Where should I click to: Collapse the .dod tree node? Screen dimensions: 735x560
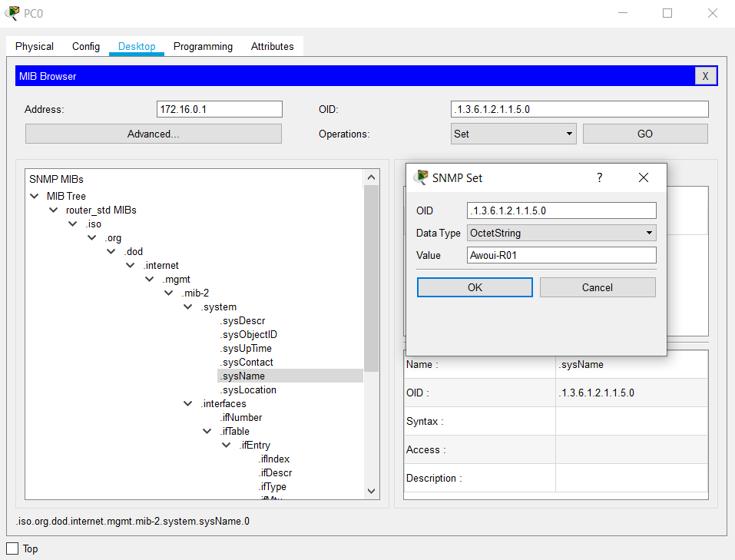coord(111,251)
